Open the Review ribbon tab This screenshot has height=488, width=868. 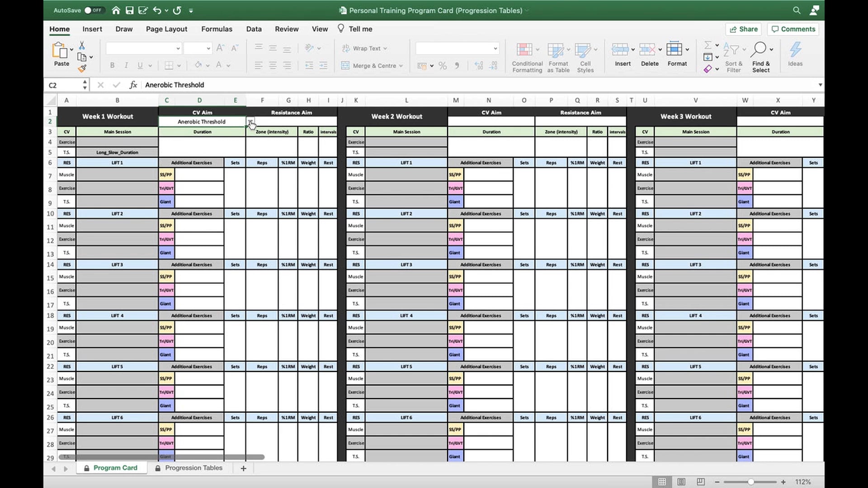[x=287, y=29]
